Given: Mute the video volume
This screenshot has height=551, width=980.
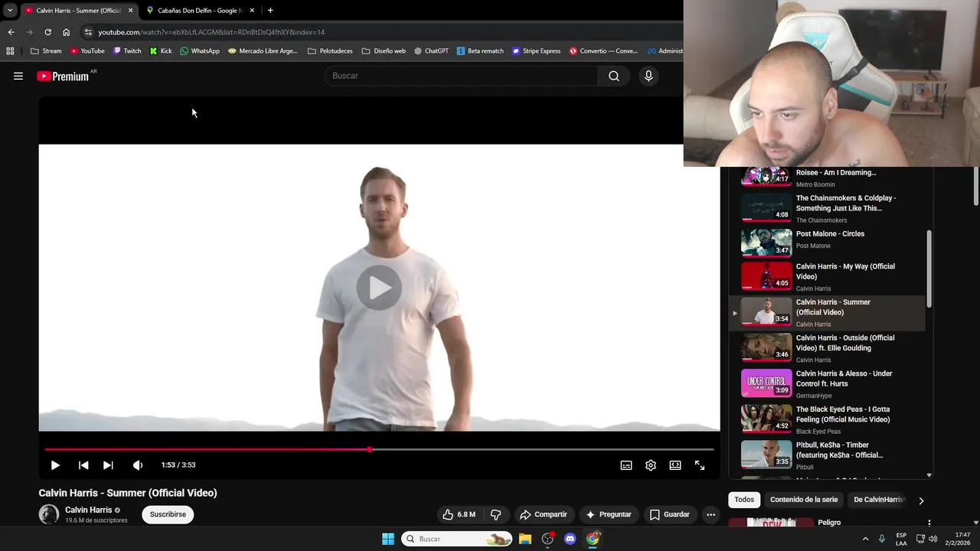Looking at the screenshot, I should [x=138, y=465].
